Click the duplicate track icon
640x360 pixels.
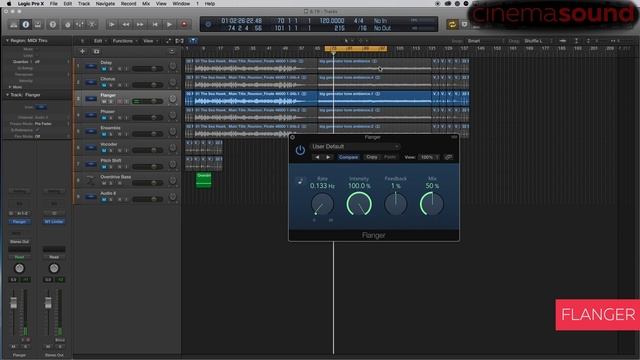pos(96,51)
